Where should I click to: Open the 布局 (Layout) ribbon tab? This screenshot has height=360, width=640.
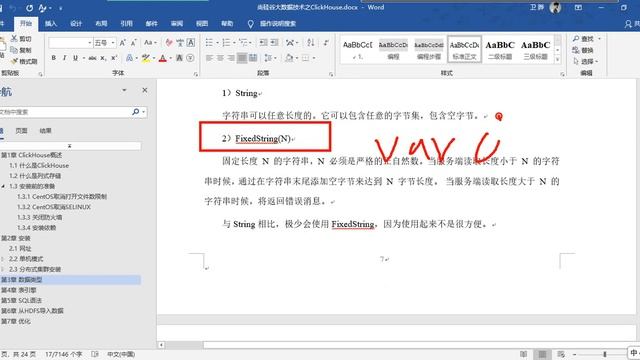point(101,24)
